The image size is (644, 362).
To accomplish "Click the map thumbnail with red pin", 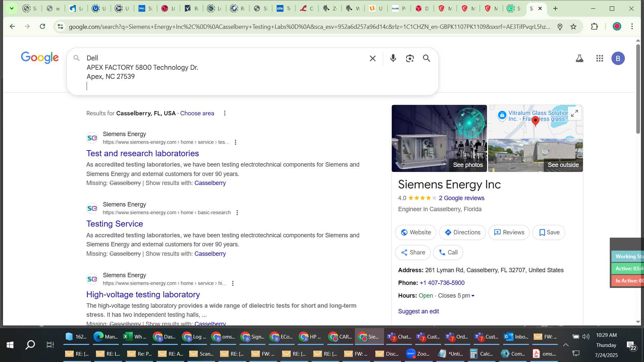I will (x=535, y=121).
